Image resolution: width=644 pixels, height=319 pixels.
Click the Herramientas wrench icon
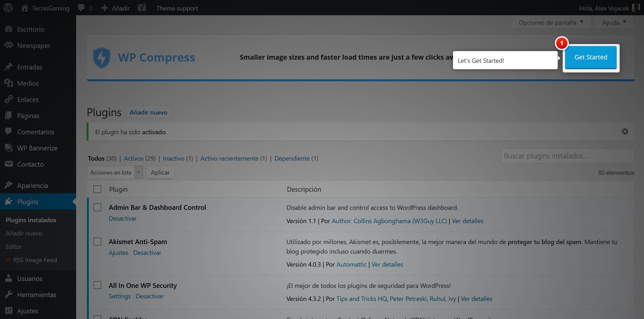[9, 294]
